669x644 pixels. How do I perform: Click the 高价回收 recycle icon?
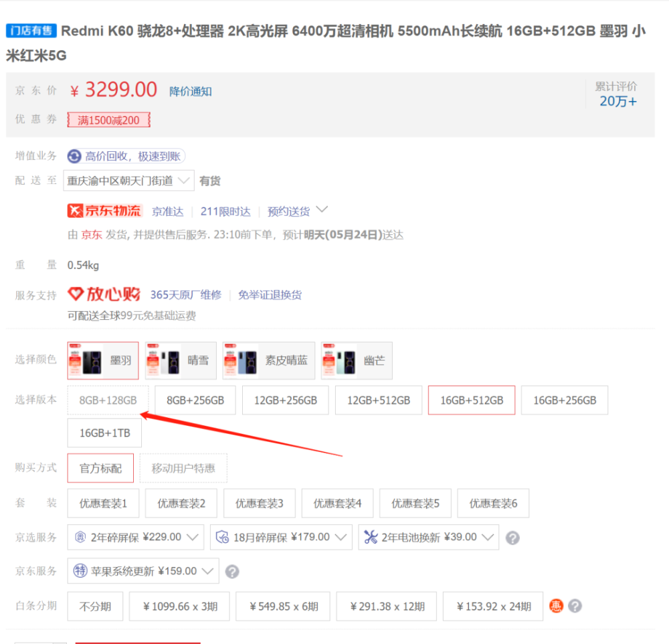[x=74, y=156]
